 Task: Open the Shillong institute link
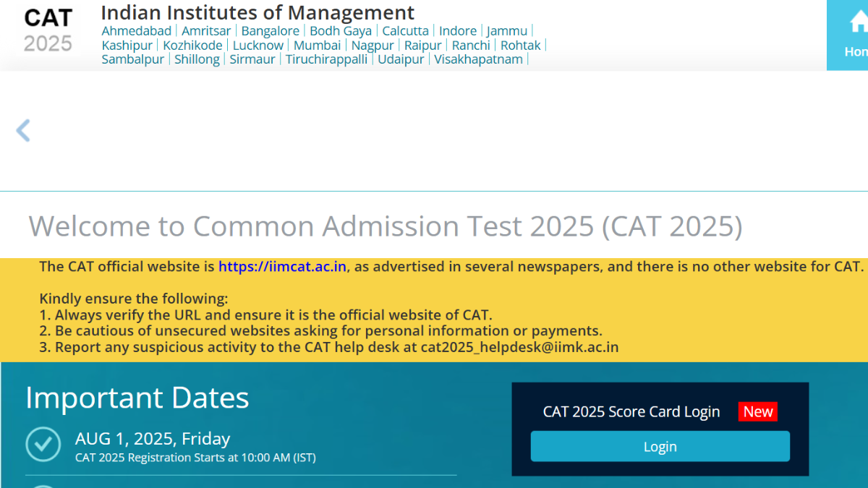[197, 59]
